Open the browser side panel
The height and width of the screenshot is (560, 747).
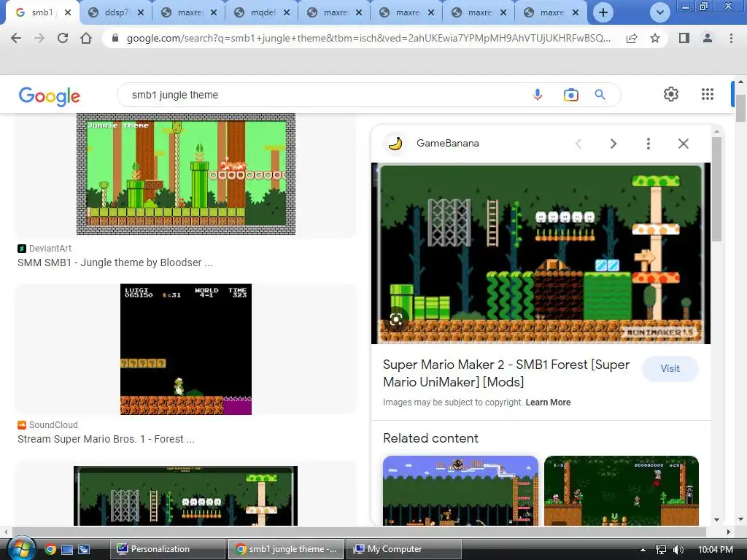click(x=684, y=38)
